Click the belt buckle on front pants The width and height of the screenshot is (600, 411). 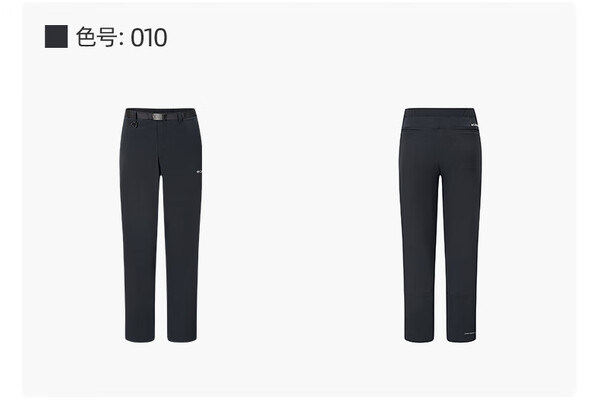point(158,116)
